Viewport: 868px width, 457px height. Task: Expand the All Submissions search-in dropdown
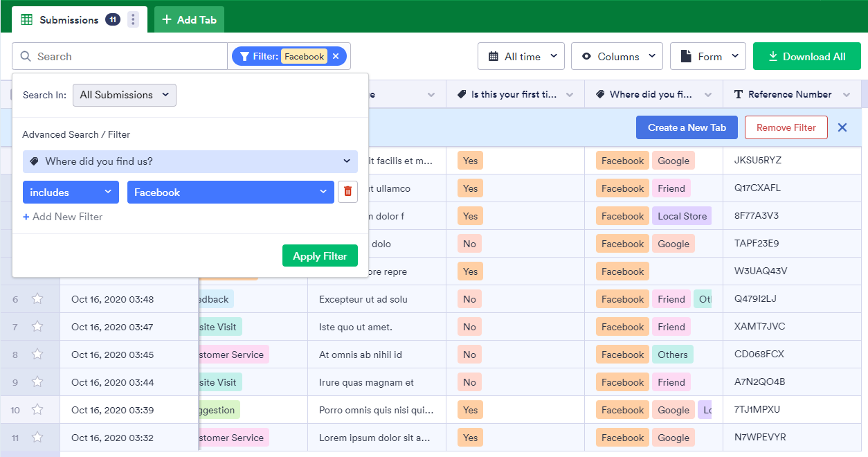click(125, 95)
